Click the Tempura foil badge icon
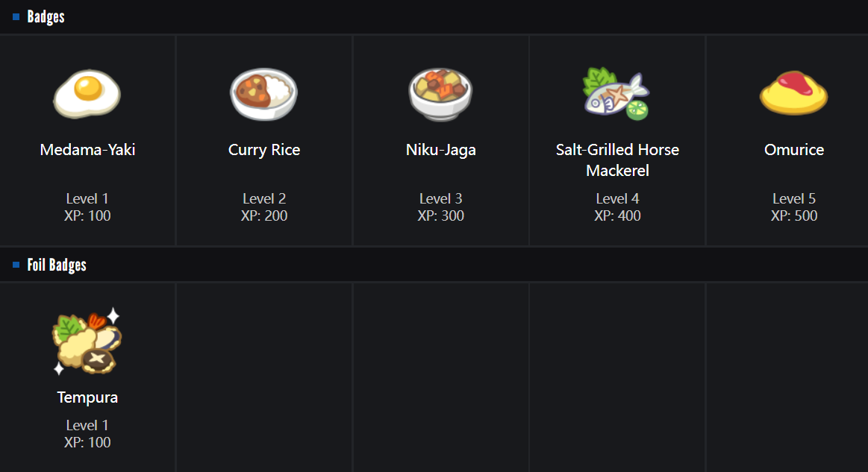The image size is (868, 472). (87, 341)
